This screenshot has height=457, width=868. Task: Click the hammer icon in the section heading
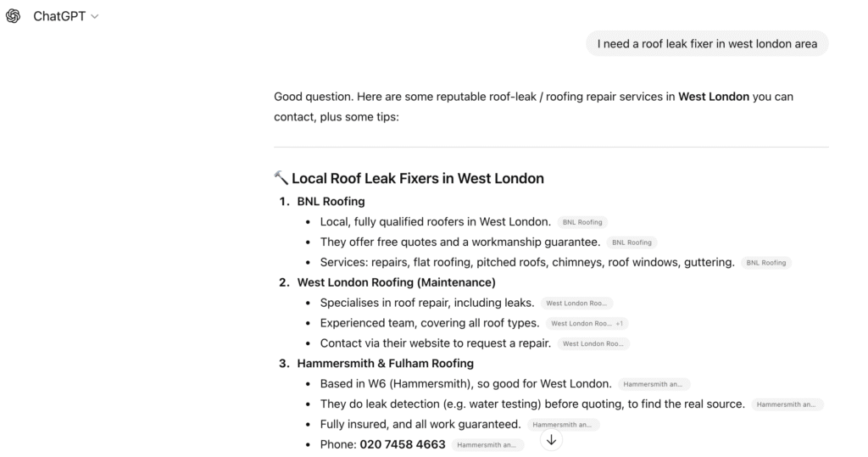pyautogui.click(x=281, y=178)
